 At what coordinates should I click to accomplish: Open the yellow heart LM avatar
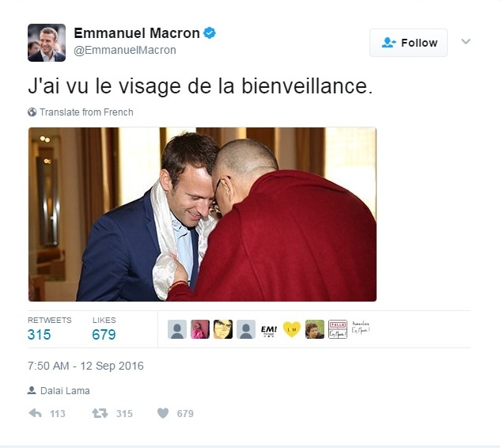[x=292, y=329]
